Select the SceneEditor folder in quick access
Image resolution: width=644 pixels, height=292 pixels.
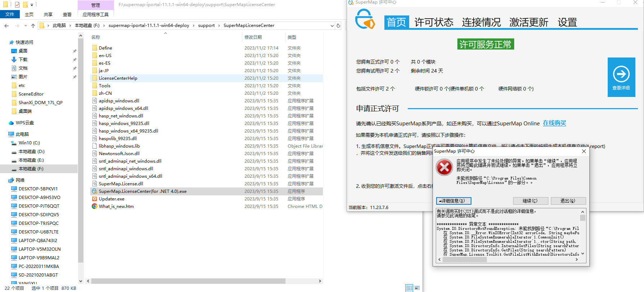pyautogui.click(x=31, y=94)
